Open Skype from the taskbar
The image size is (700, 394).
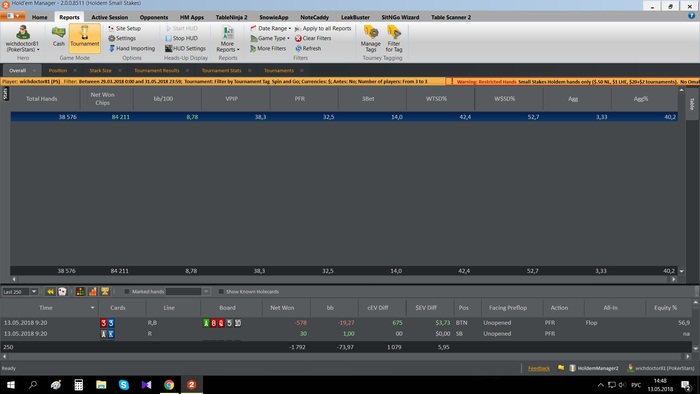coord(124,385)
